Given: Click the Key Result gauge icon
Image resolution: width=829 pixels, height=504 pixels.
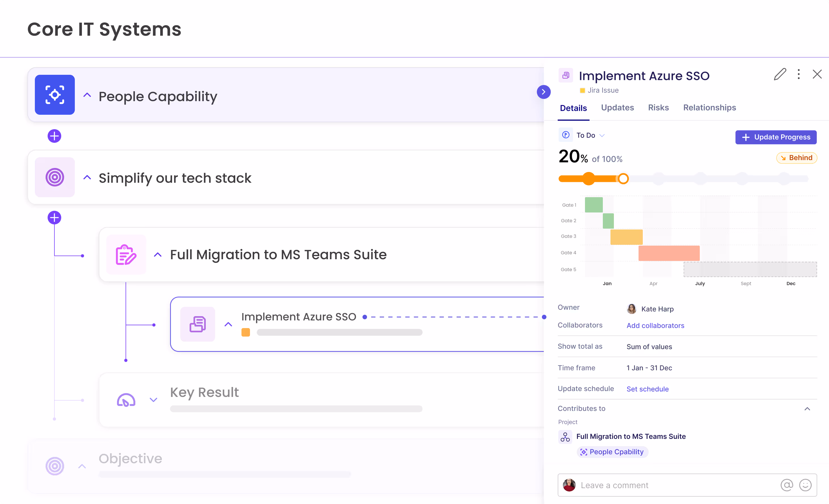Looking at the screenshot, I should point(126,400).
